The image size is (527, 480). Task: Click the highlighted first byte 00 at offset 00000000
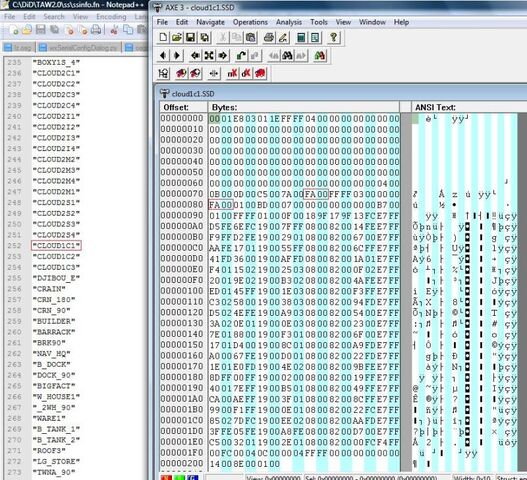(x=214, y=119)
